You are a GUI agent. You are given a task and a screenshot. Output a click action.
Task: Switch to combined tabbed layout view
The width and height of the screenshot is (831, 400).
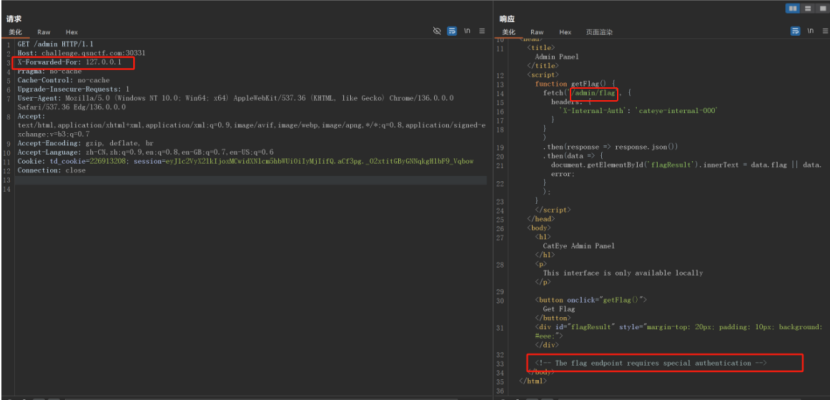pos(821,8)
